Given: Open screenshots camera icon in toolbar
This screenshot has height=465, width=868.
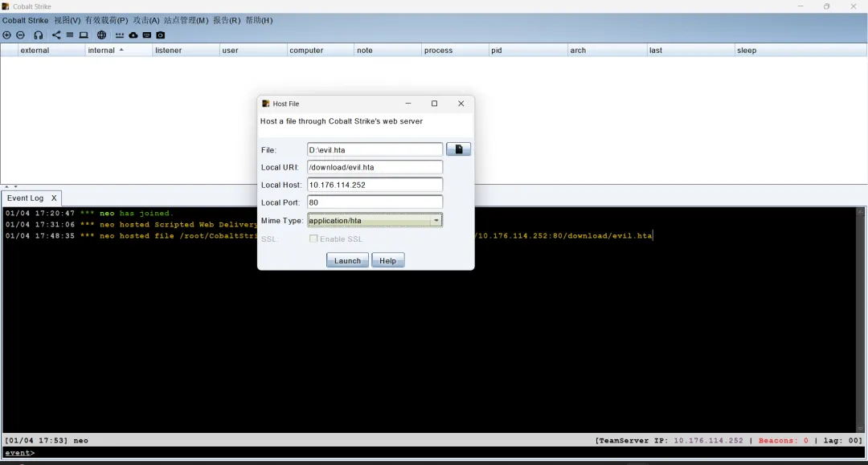Looking at the screenshot, I should coord(161,35).
